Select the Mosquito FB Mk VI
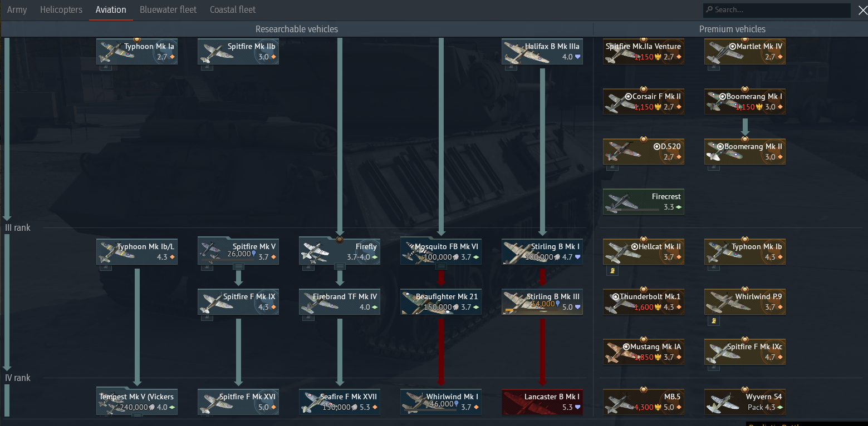 coord(441,251)
